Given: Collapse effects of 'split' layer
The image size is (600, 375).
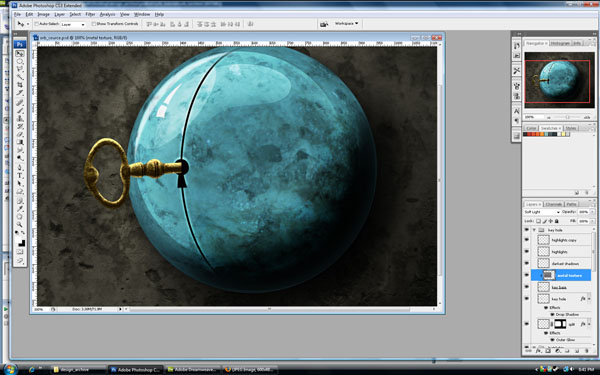Looking at the screenshot, I should pyautogui.click(x=589, y=324).
